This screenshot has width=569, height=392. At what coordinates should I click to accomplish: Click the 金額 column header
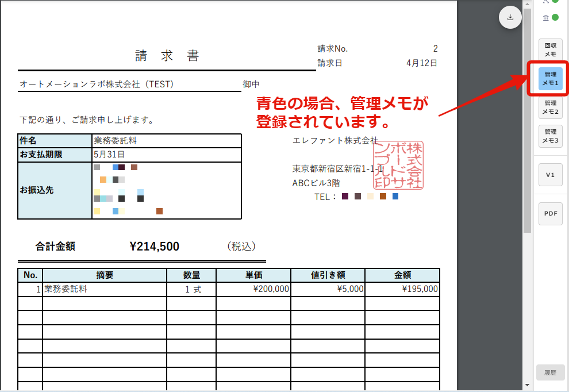pos(402,275)
